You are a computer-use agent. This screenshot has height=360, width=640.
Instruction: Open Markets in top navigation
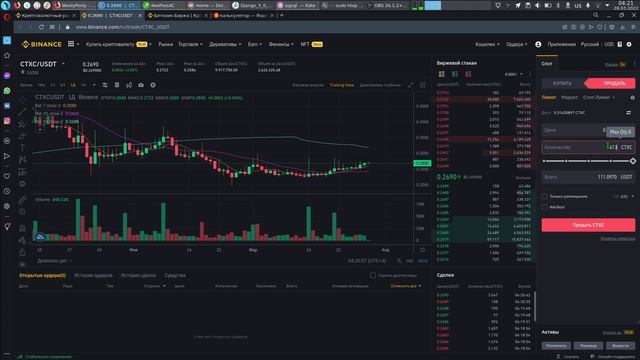coord(165,44)
